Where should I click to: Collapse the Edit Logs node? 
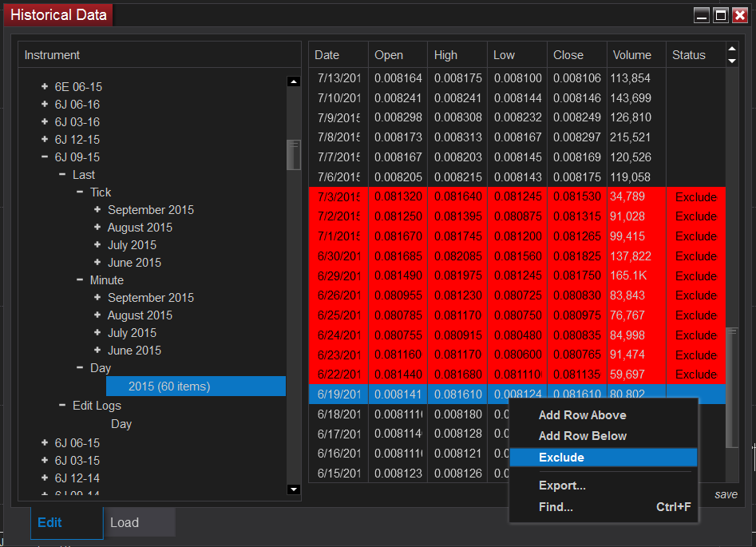[x=62, y=405]
